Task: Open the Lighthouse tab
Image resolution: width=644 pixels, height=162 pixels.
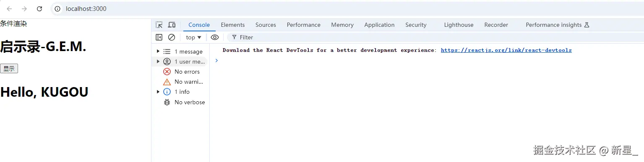Action: click(x=459, y=25)
